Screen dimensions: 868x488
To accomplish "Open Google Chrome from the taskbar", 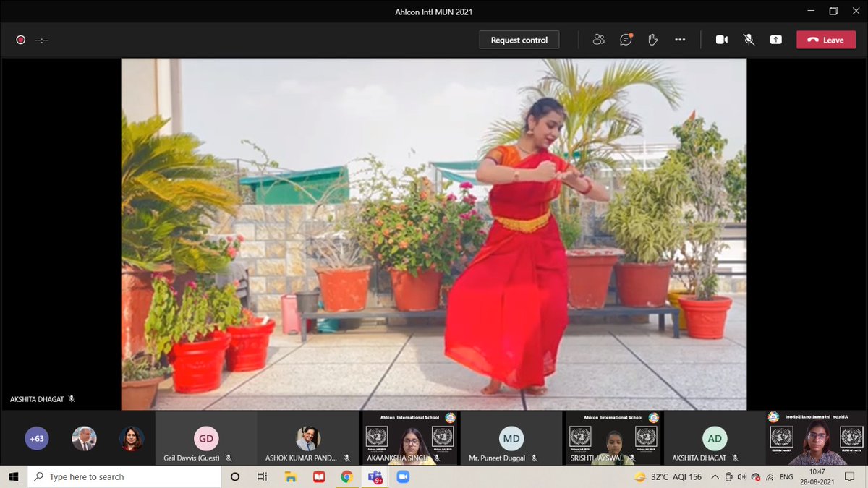I will click(x=346, y=476).
